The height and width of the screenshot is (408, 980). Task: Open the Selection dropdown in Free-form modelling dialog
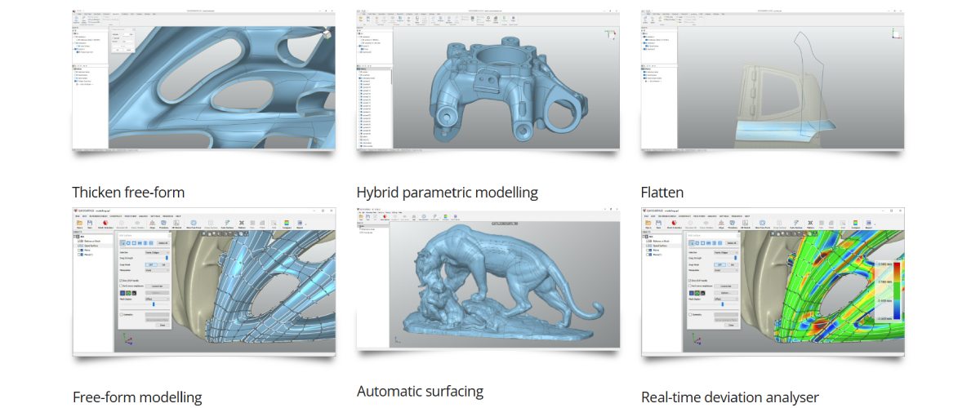pyautogui.click(x=156, y=252)
